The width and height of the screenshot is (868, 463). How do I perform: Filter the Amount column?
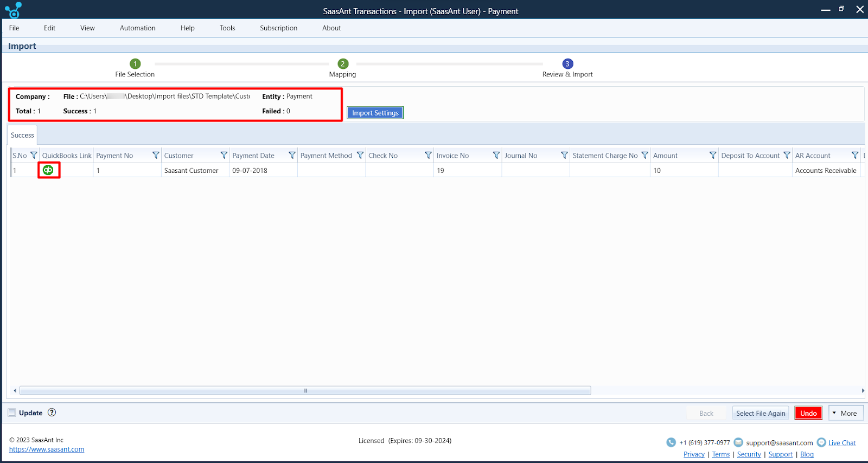pos(713,155)
